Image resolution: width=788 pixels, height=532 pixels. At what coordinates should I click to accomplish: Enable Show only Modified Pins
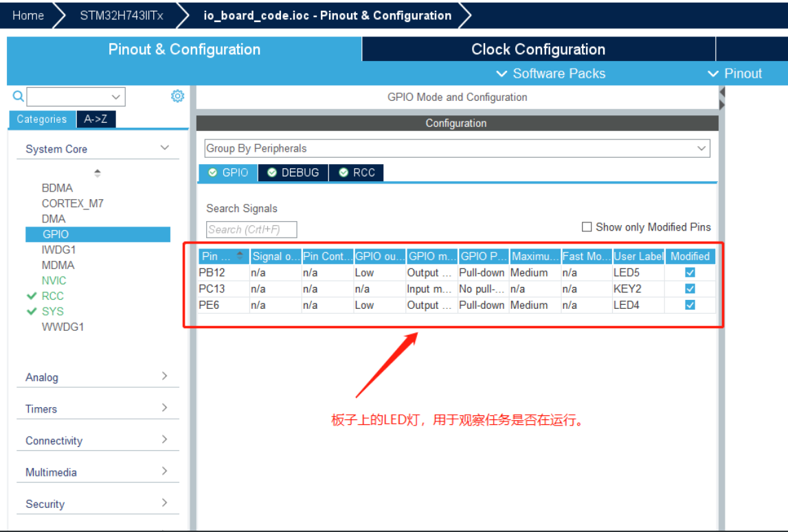(x=587, y=227)
